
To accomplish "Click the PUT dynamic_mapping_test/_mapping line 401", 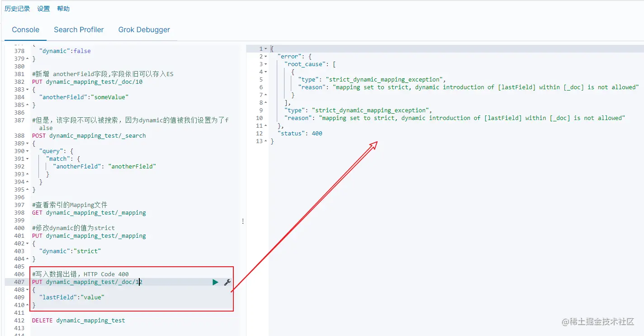I will pyautogui.click(x=89, y=236).
